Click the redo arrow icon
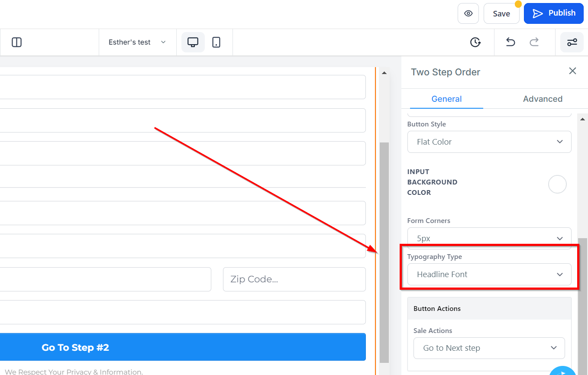The width and height of the screenshot is (588, 375). pyautogui.click(x=534, y=42)
